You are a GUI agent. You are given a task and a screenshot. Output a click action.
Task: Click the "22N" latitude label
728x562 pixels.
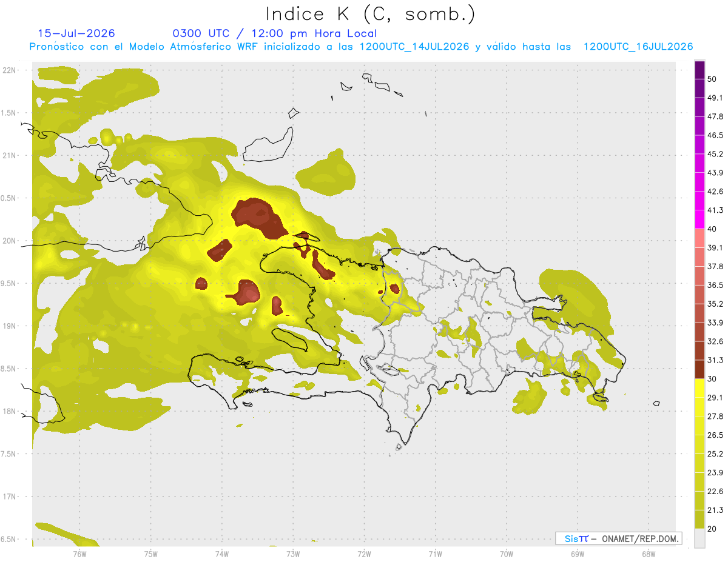[9, 70]
